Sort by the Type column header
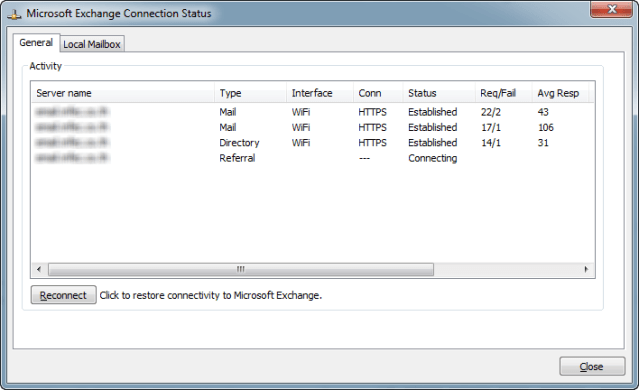The height and width of the screenshot is (390, 639). click(x=250, y=93)
